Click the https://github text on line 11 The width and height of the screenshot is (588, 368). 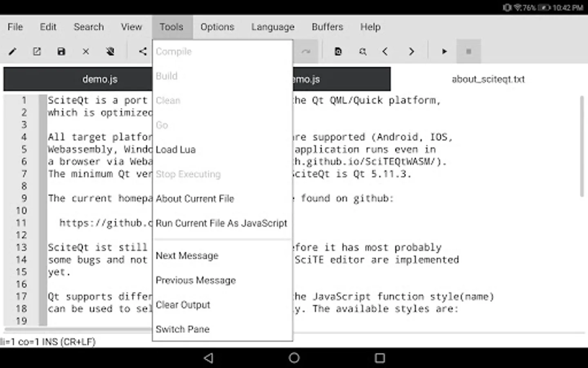pos(106,223)
